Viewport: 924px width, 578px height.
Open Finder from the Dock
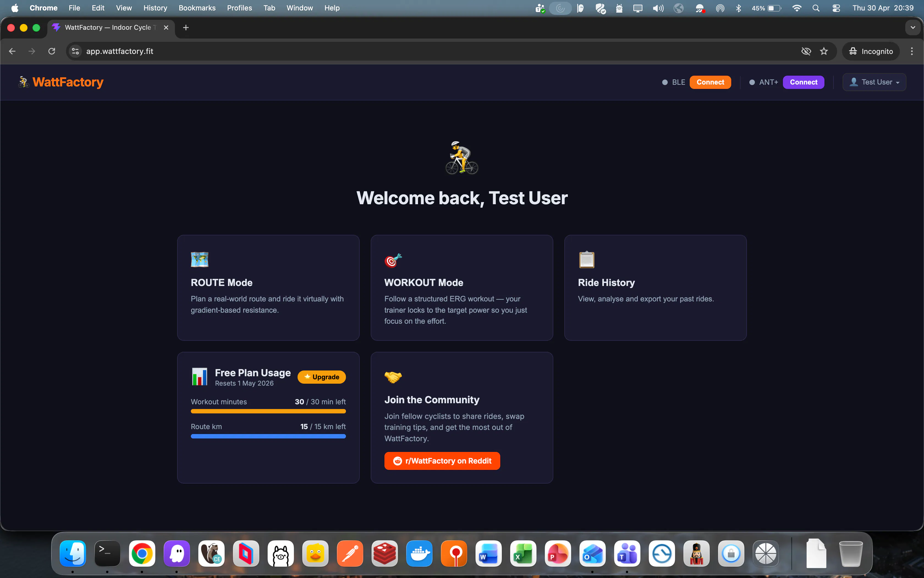73,553
